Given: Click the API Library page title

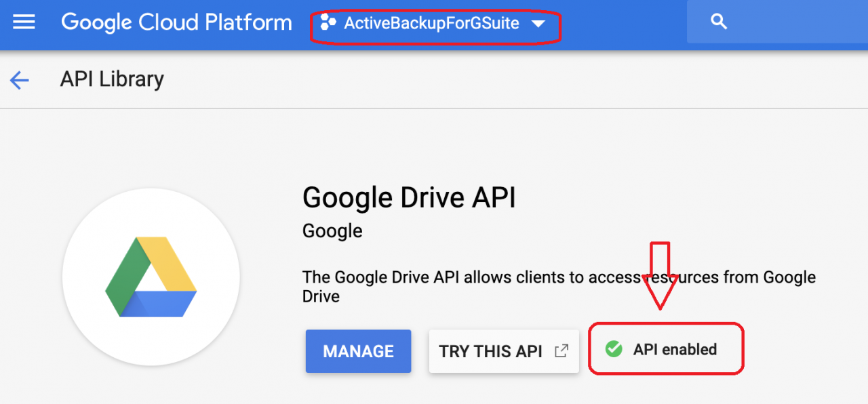Looking at the screenshot, I should coord(112,79).
